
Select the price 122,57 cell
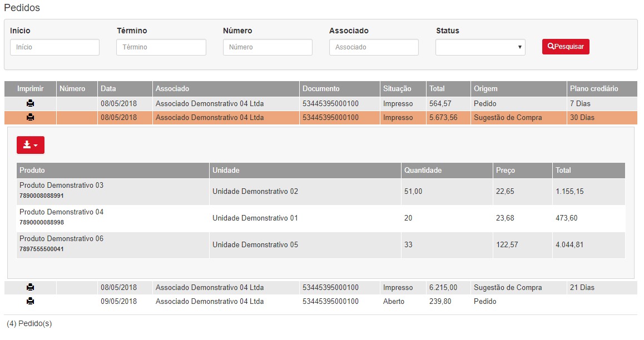(523, 245)
